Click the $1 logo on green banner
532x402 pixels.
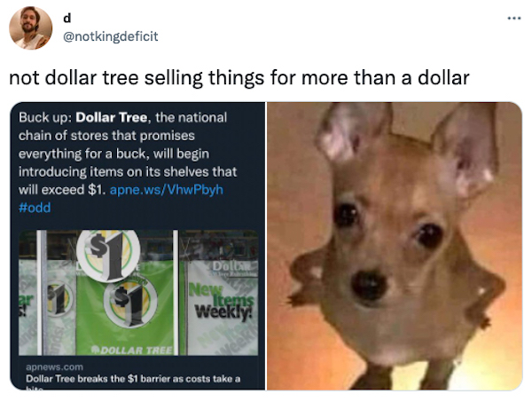point(130,304)
